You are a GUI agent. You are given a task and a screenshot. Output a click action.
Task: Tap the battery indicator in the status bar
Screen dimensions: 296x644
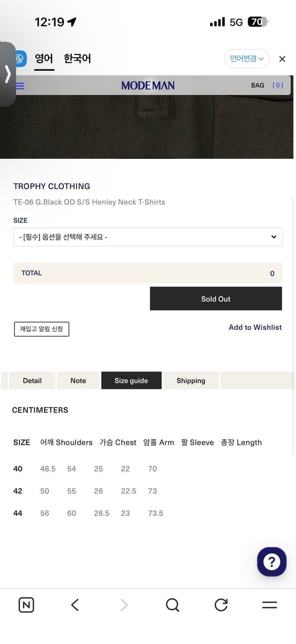(x=258, y=21)
